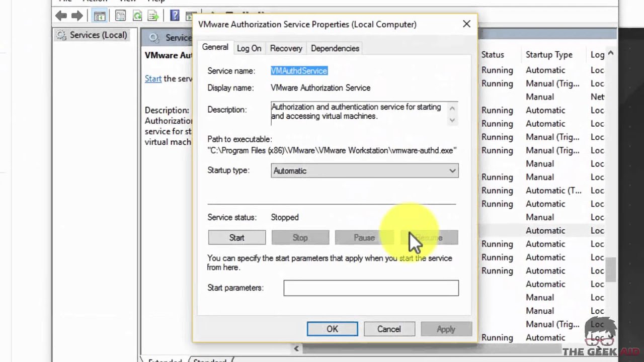The height and width of the screenshot is (362, 644).
Task: Open Properties from the Services toolbar icon
Action: (120, 16)
